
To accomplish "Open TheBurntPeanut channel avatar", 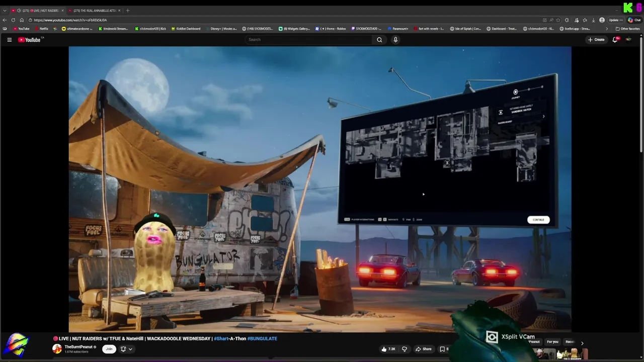I will point(57,349).
